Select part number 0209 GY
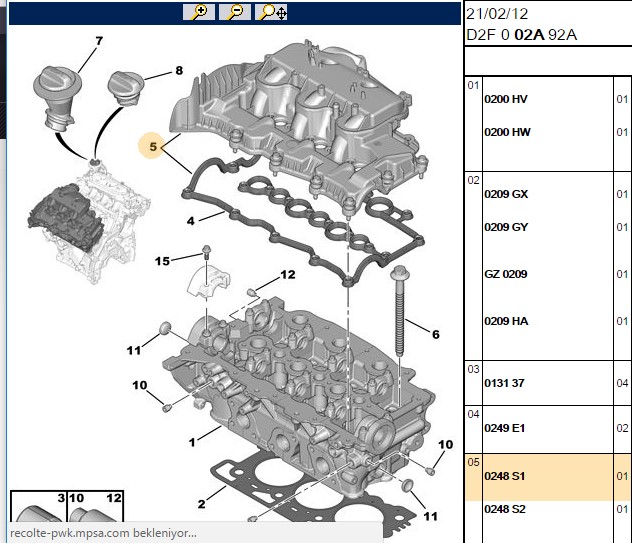 (506, 227)
